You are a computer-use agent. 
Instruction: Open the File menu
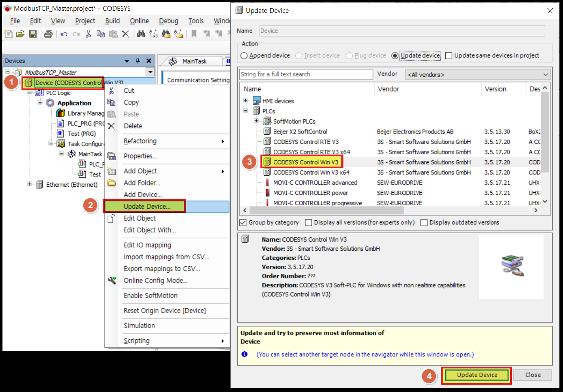[x=15, y=21]
